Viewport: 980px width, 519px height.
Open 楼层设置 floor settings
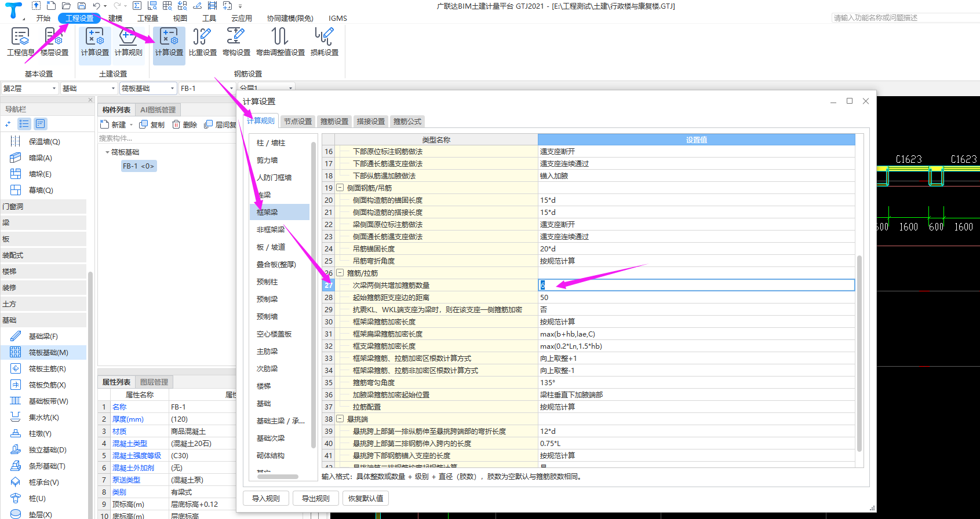[x=54, y=42]
